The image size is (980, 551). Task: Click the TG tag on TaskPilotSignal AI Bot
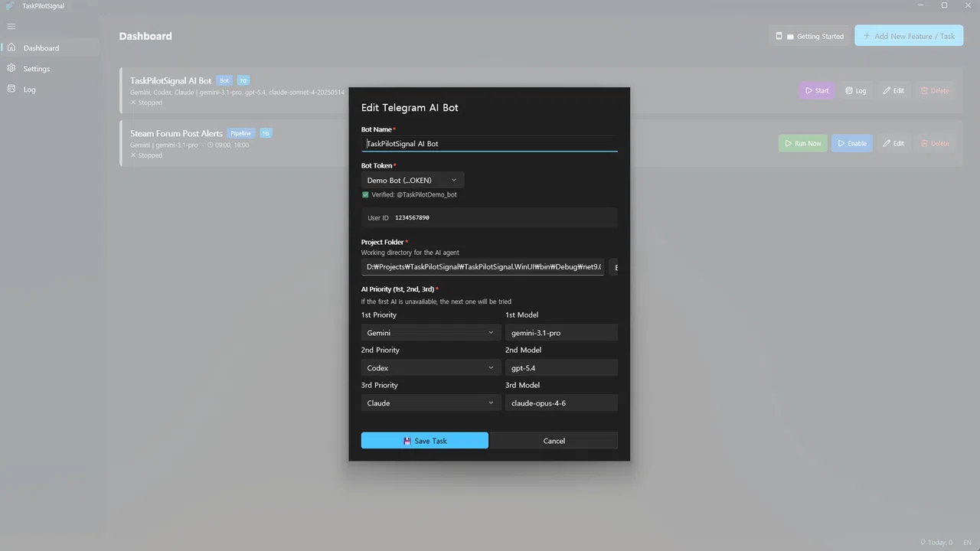[243, 80]
